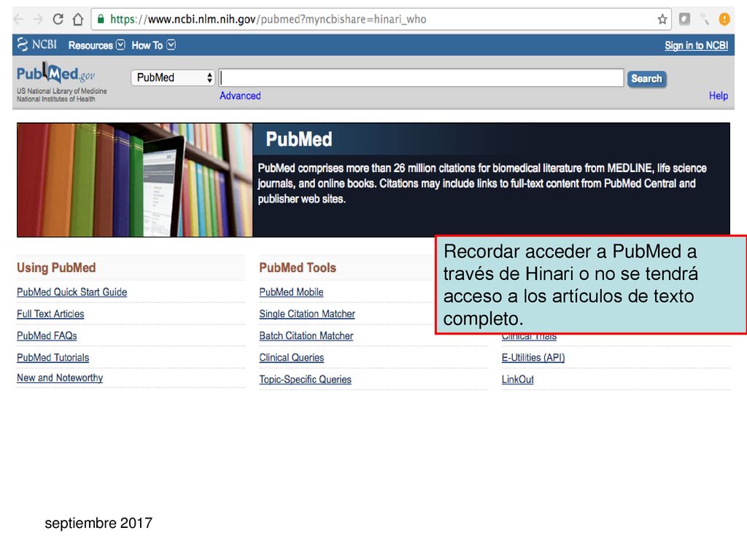Open Topic-Specific Queries link
747x560 pixels.
pos(306,379)
